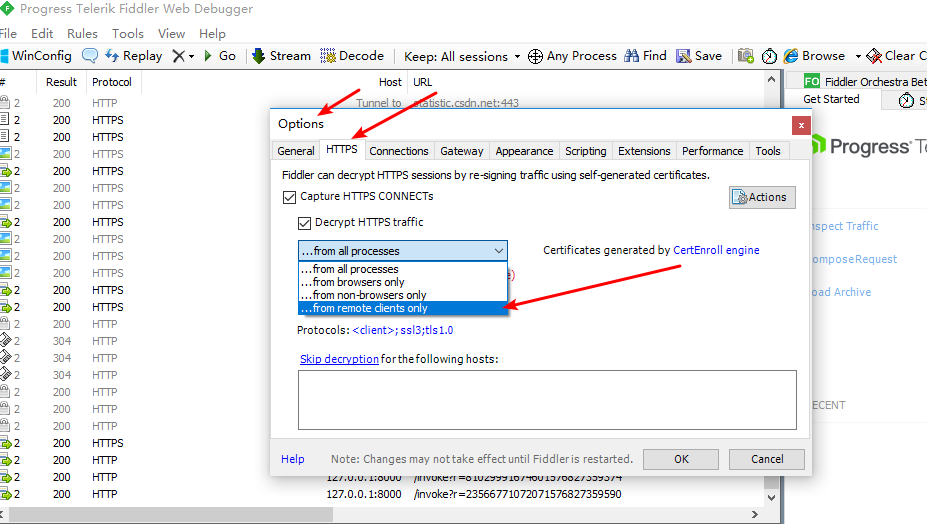Click the OK button
Screen dimensions: 927x524
(681, 459)
